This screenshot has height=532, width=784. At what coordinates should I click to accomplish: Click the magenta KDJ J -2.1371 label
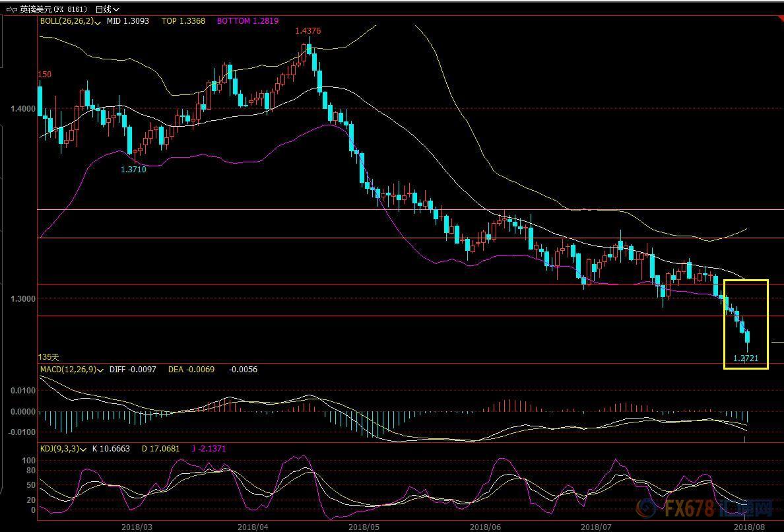[x=209, y=449]
